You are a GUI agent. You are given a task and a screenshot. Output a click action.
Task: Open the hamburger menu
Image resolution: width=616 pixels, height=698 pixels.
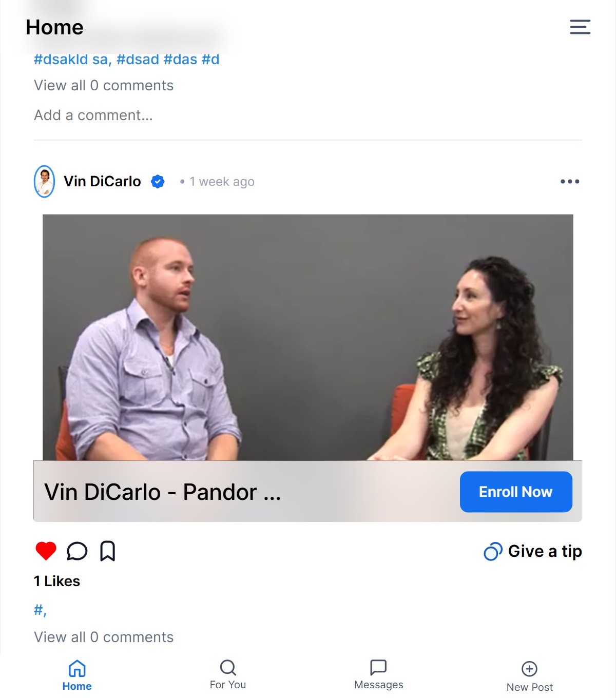click(x=580, y=27)
